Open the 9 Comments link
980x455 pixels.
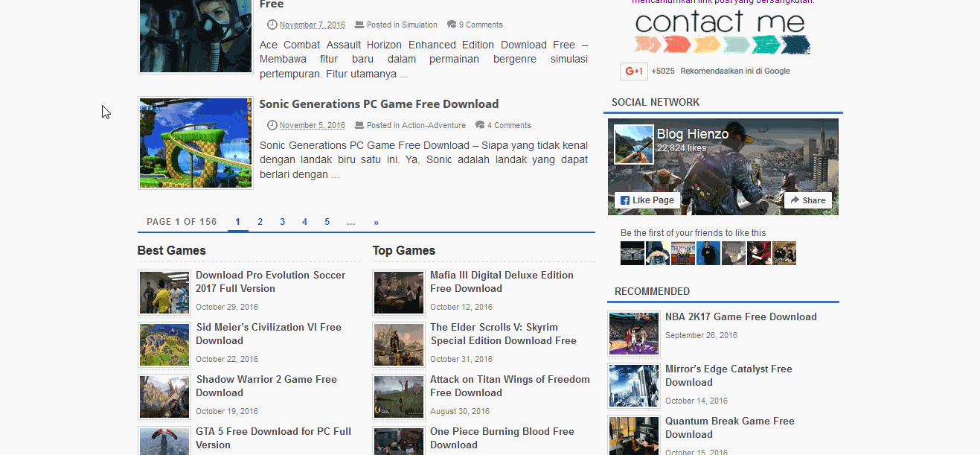481,25
